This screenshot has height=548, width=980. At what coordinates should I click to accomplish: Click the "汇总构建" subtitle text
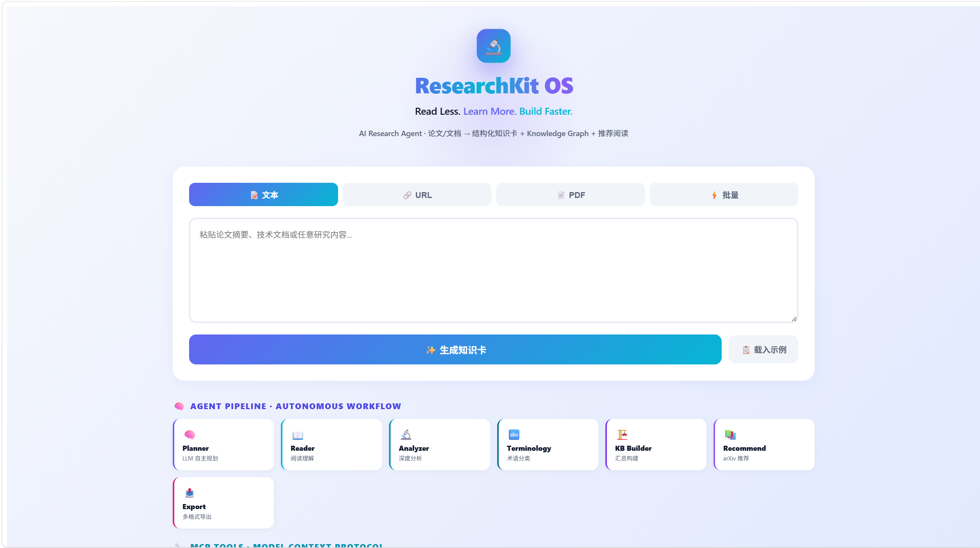point(627,458)
